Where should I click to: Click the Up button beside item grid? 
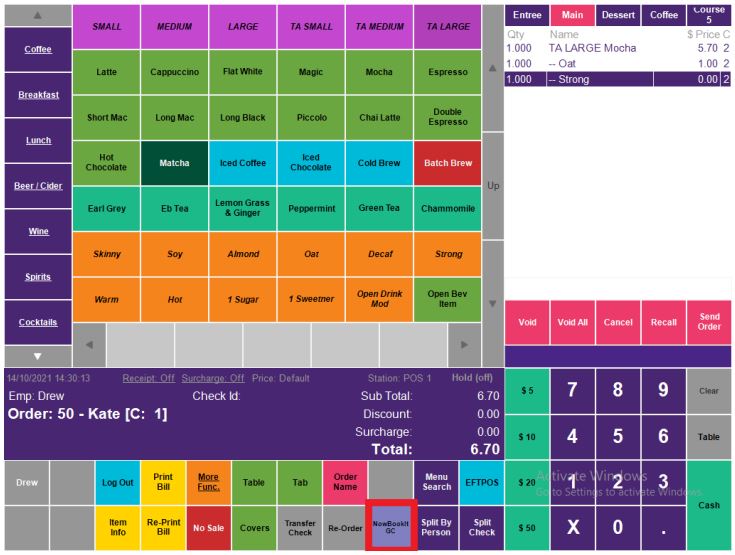click(x=492, y=186)
